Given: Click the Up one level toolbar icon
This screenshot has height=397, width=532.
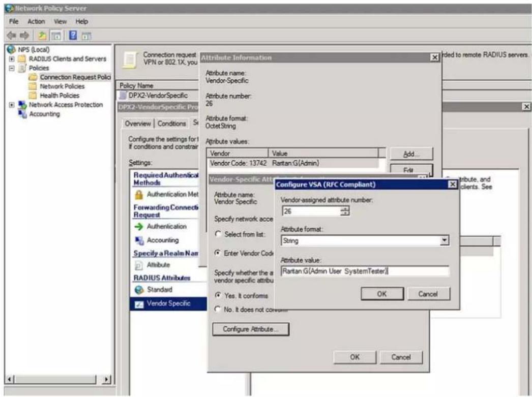Looking at the screenshot, I should [42, 35].
